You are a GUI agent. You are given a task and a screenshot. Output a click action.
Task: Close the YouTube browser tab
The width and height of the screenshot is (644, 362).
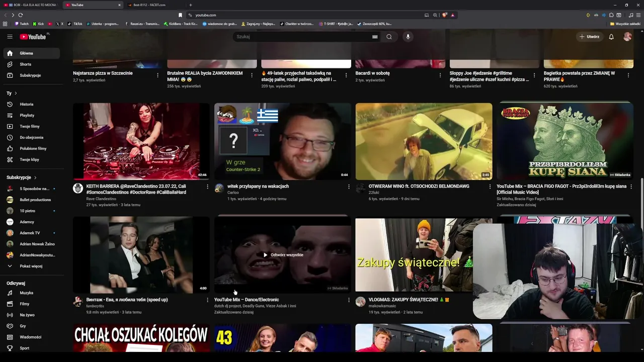[119, 5]
